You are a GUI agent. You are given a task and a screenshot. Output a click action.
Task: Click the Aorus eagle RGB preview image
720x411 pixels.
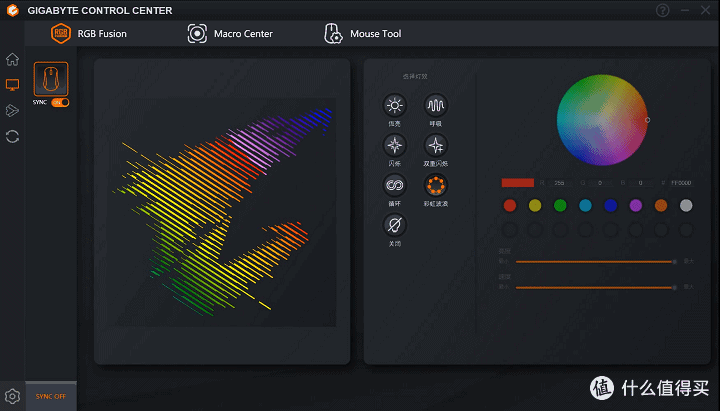click(222, 211)
